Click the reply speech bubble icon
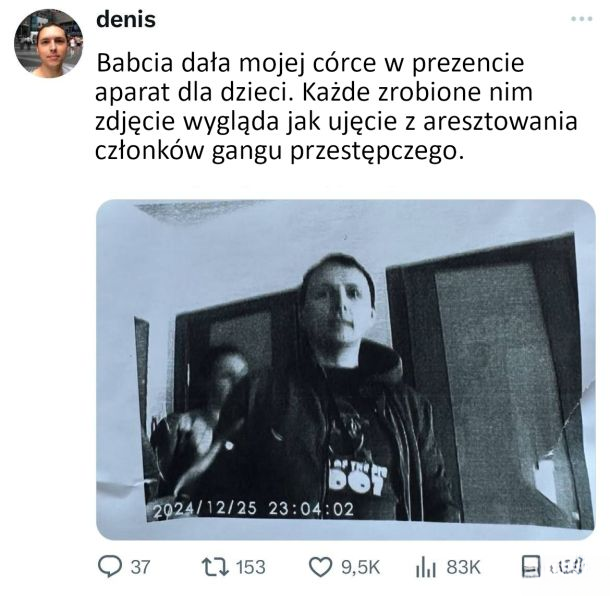 [110, 566]
